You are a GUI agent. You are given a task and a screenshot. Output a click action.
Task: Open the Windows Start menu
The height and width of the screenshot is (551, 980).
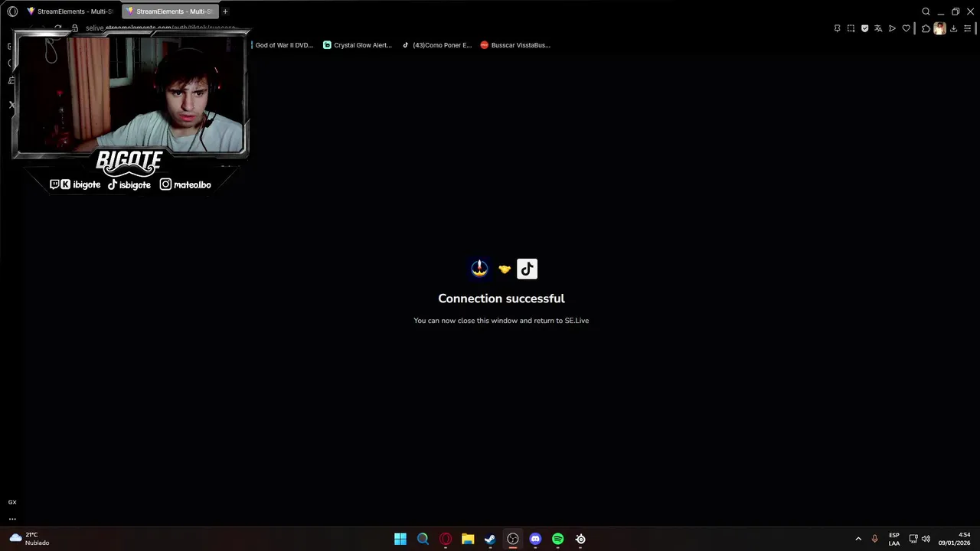coord(400,539)
